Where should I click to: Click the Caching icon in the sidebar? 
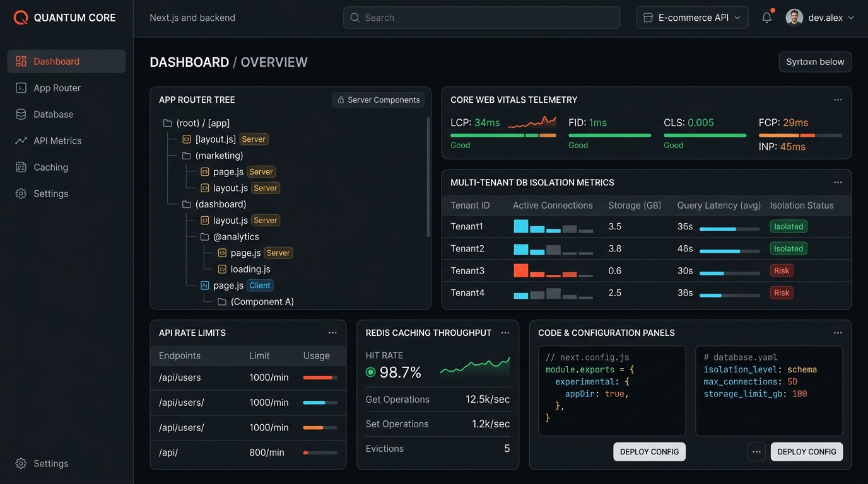[21, 167]
